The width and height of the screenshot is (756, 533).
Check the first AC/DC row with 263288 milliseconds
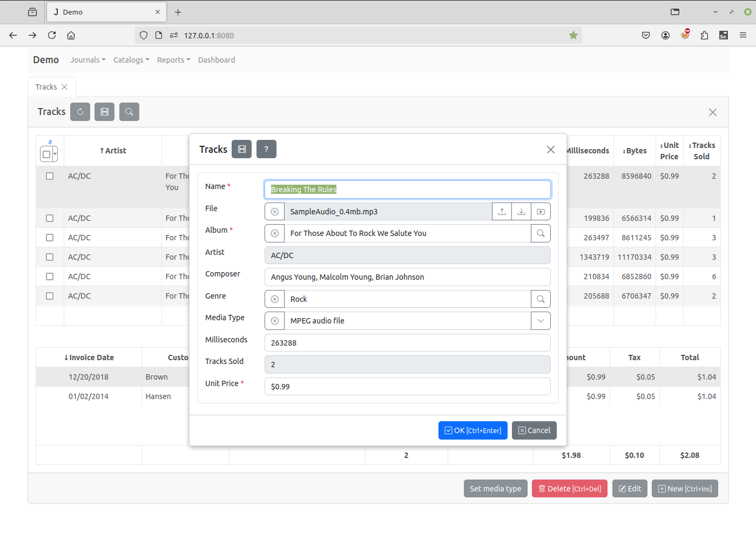click(x=50, y=176)
